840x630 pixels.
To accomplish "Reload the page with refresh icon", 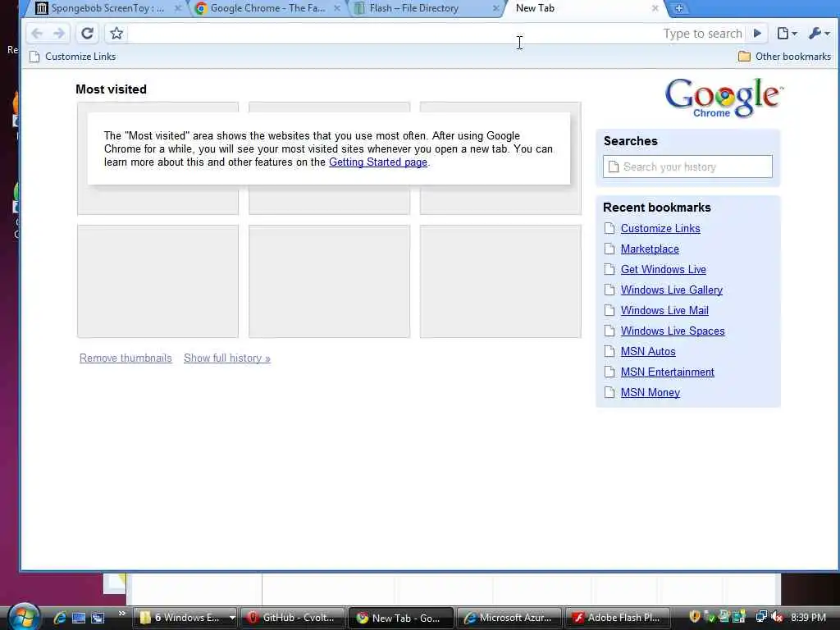I will pos(87,34).
